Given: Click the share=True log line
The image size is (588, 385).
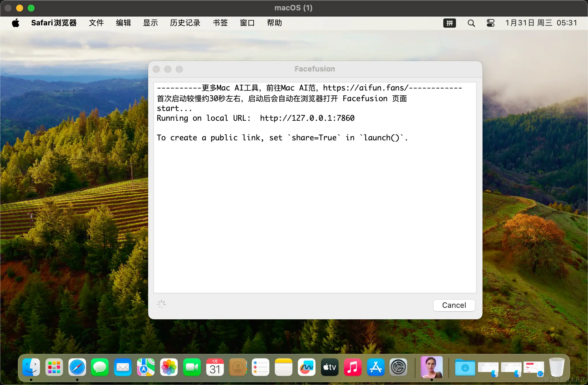Looking at the screenshot, I should 282,138.
